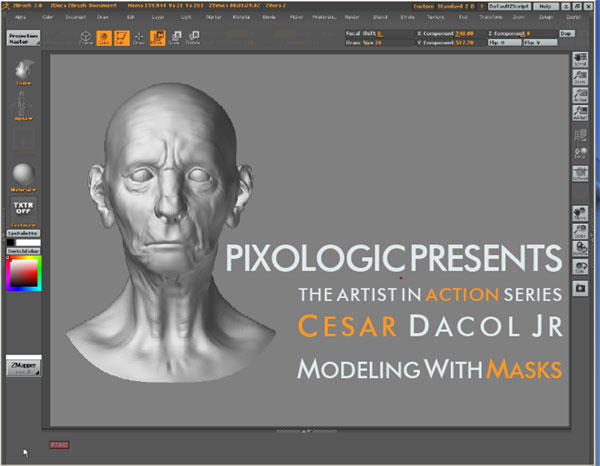Toggle Edit mode button in top shelf
This screenshot has height=466, width=600.
tap(121, 38)
